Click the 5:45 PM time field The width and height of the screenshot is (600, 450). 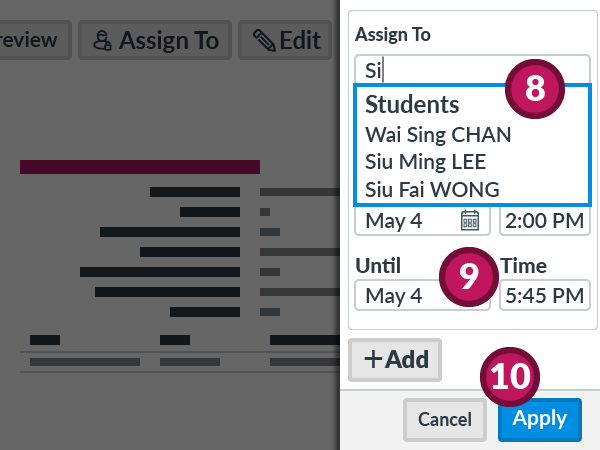click(x=542, y=296)
